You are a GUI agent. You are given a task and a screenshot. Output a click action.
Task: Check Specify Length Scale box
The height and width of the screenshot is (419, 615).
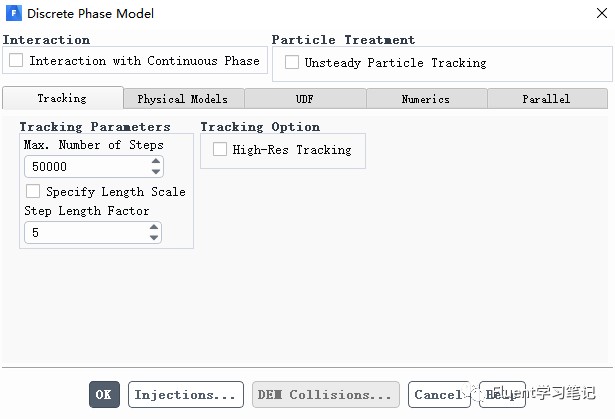[x=33, y=192]
